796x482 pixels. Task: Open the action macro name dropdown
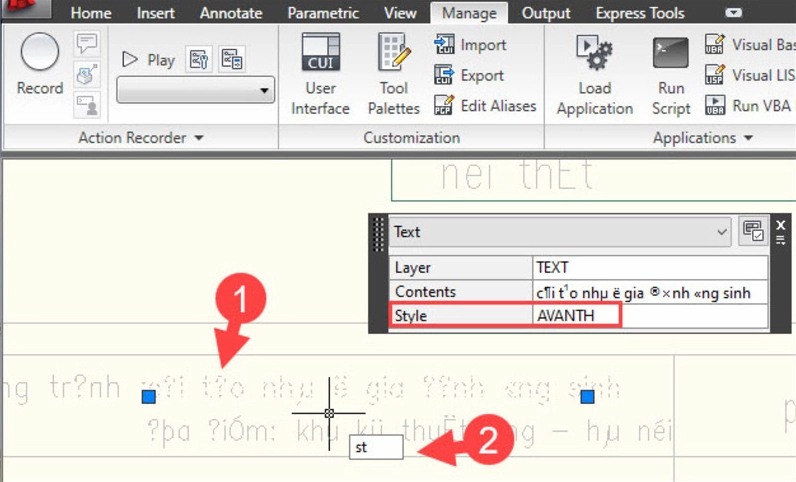click(x=196, y=90)
